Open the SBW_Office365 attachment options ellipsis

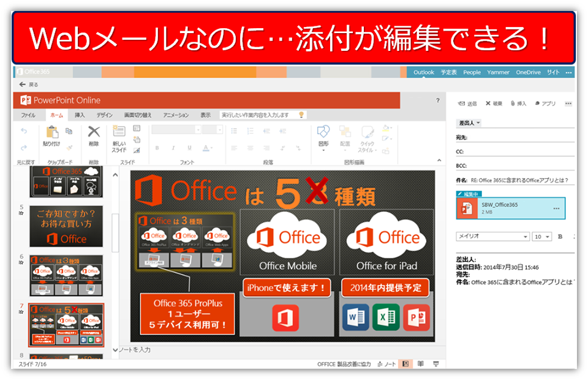(x=556, y=208)
